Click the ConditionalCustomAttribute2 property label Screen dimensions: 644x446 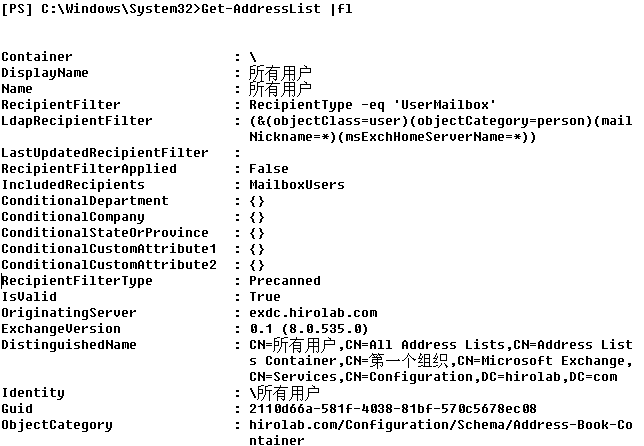pyautogui.click(x=109, y=265)
